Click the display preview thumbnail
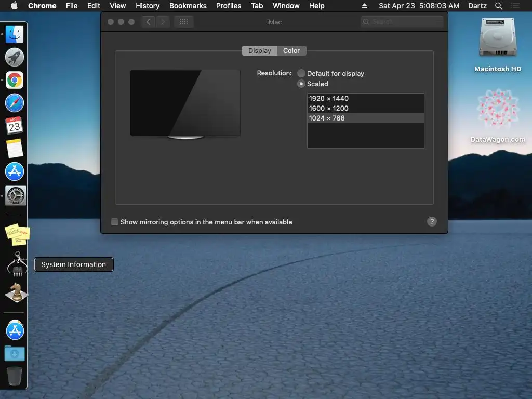The height and width of the screenshot is (399, 532). pos(185,104)
